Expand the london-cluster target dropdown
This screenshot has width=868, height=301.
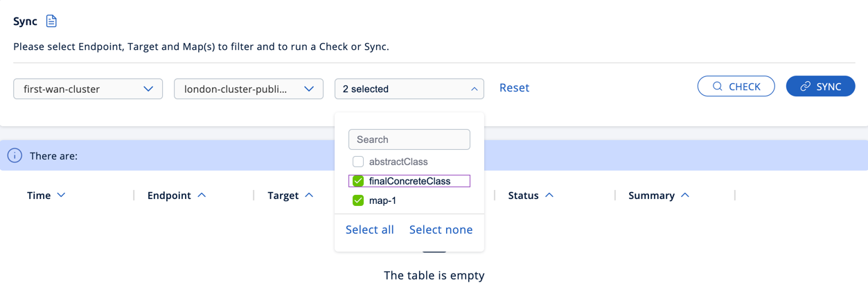(x=249, y=89)
